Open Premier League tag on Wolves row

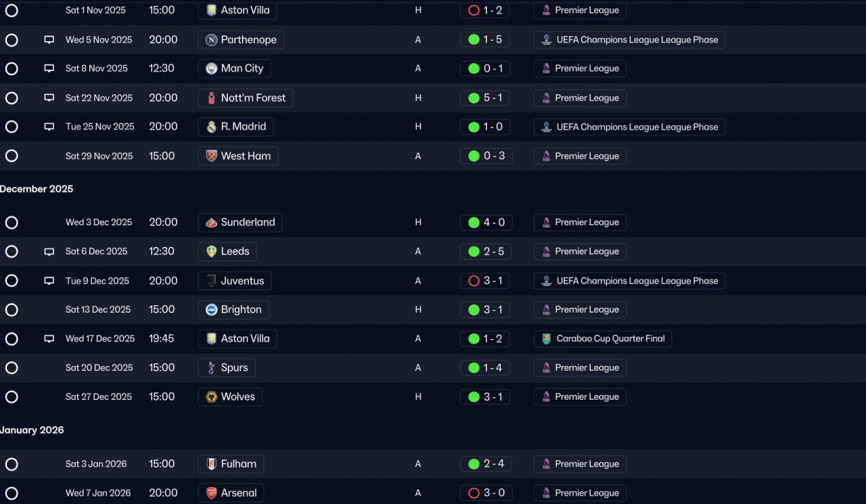(x=580, y=397)
